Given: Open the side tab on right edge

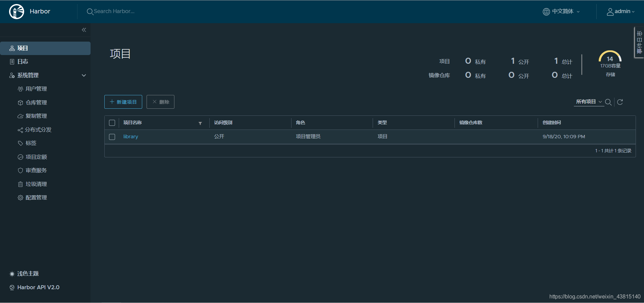Looking at the screenshot, I should 639,42.
